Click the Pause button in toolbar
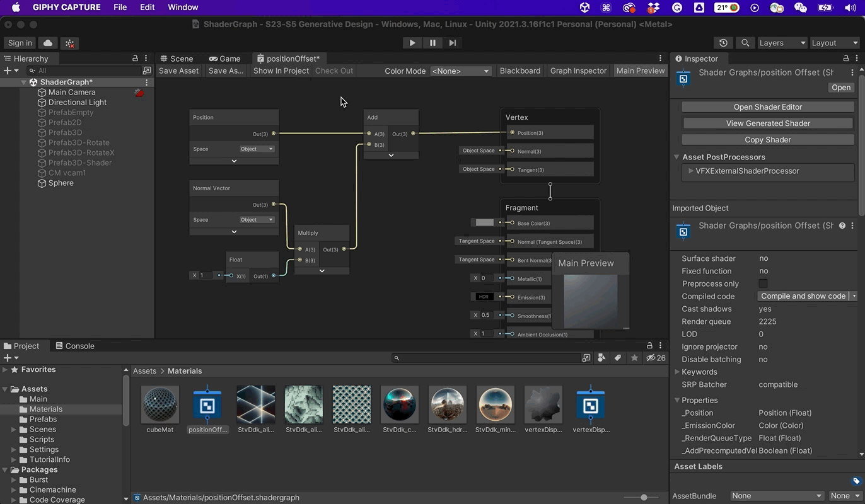Screen dimensions: 865x504 pos(432,43)
